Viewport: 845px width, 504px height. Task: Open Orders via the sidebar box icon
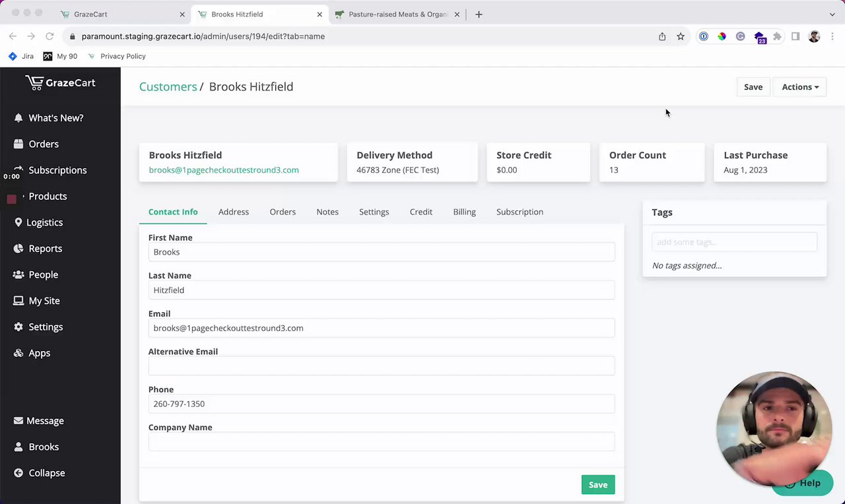point(18,144)
